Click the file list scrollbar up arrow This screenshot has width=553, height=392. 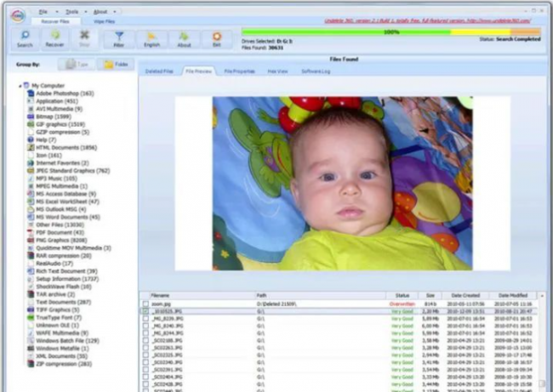[542, 295]
